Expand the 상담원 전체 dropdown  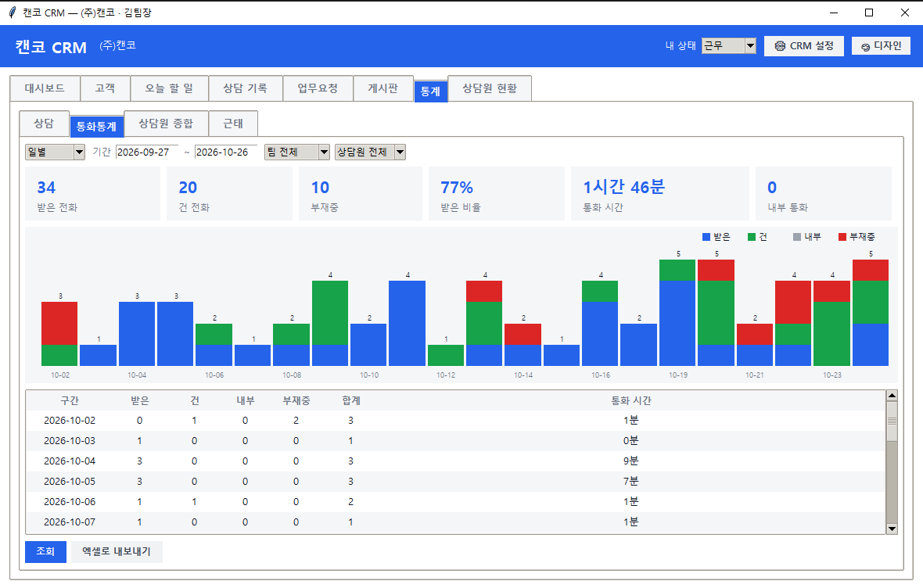(370, 152)
